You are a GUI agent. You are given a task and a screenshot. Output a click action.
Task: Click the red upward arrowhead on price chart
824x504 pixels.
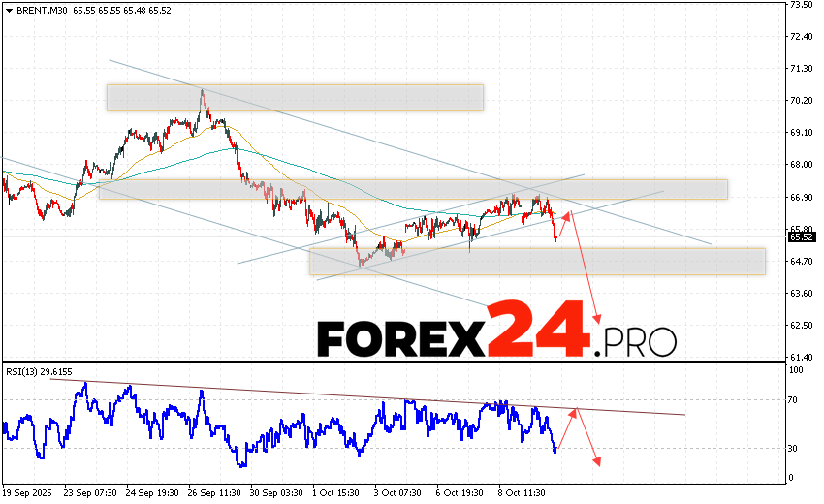pos(569,213)
